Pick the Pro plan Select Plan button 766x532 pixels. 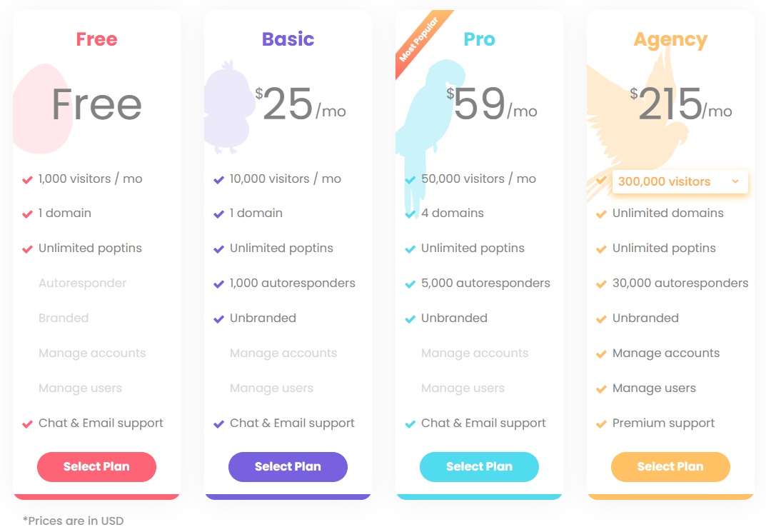(479, 467)
